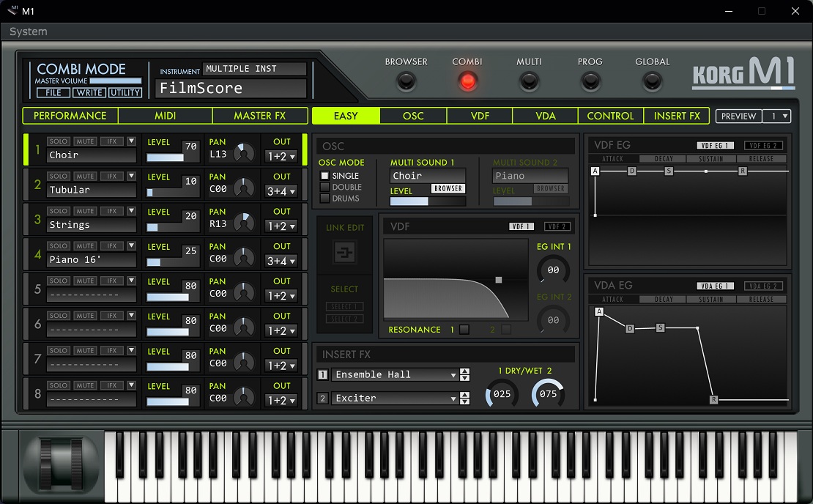Open Choir output 1+2 dropdown
Image resolution: width=813 pixels, height=504 pixels.
click(281, 156)
